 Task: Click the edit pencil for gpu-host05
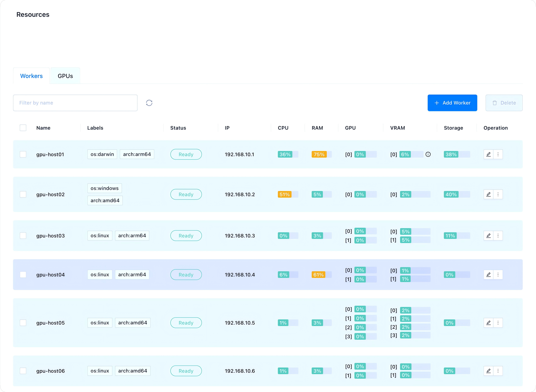pos(488,323)
